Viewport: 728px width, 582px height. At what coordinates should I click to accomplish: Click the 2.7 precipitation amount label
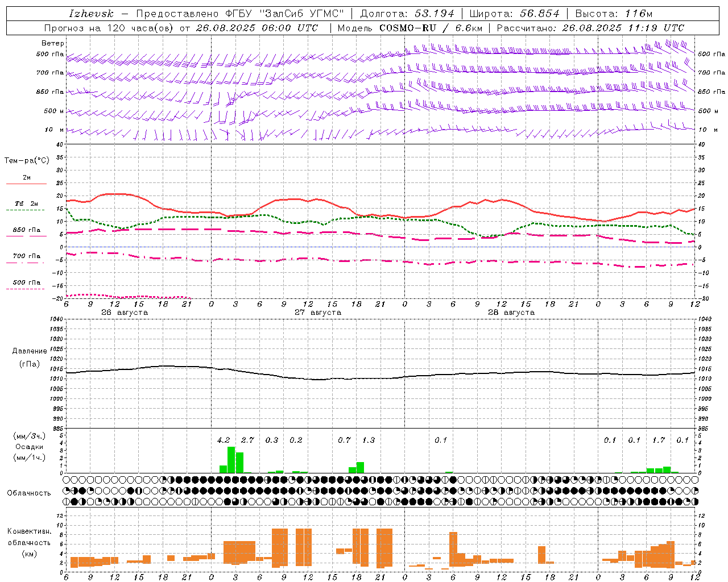point(247,440)
